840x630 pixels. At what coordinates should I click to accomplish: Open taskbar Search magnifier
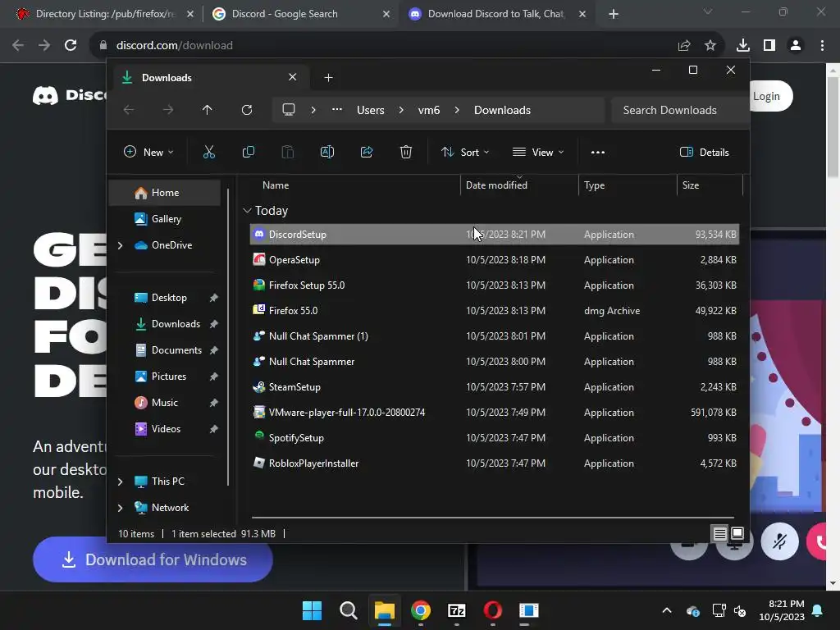coord(348,610)
